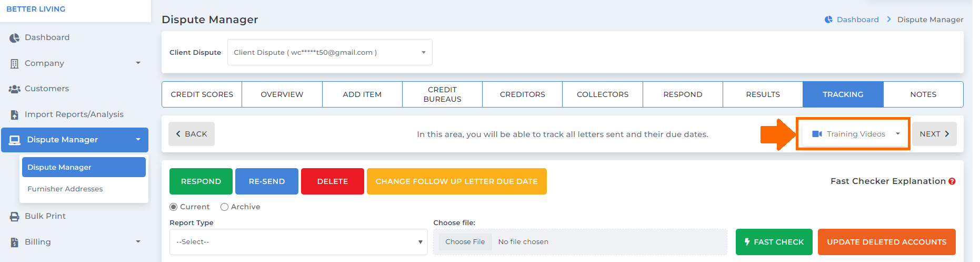Click the Training Videos camera icon
Screen dimensions: 980x262
point(817,134)
